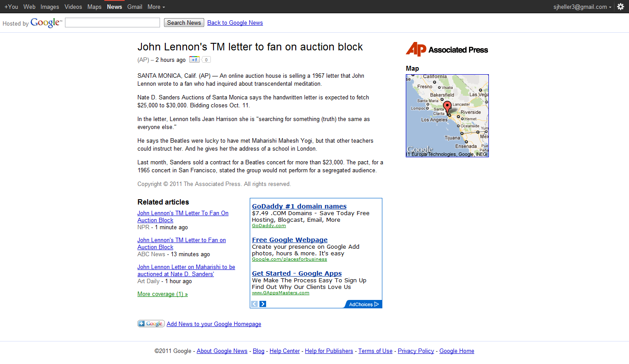Screen dimensions: 629x364
Task: Open the +You tab
Action: (x=11, y=7)
